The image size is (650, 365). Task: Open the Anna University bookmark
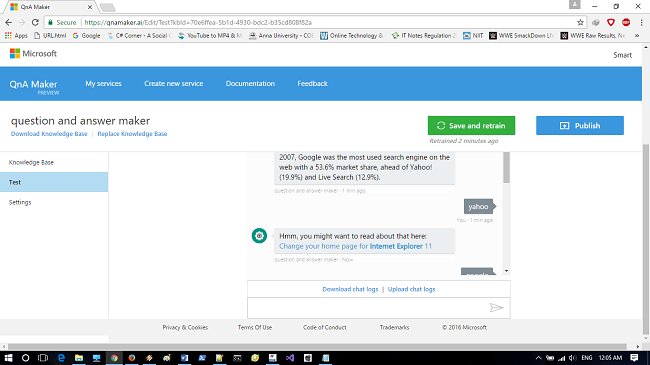point(281,36)
